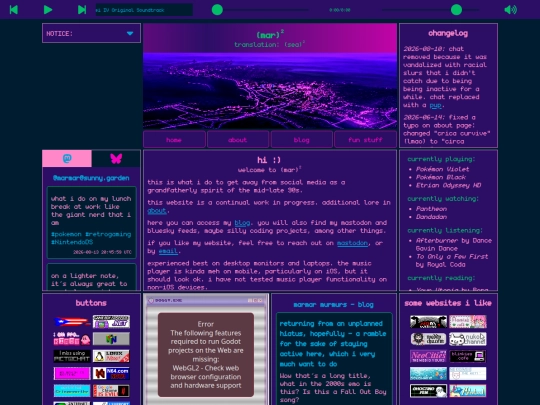
Task: Click the Puerto Rico flag button badge
Action: click(x=72, y=322)
